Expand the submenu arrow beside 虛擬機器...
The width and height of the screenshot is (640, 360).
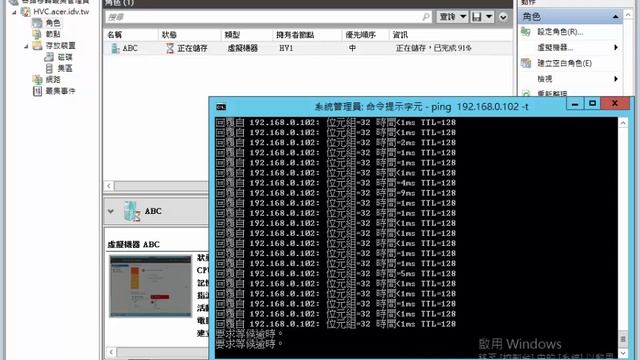pyautogui.click(x=616, y=47)
